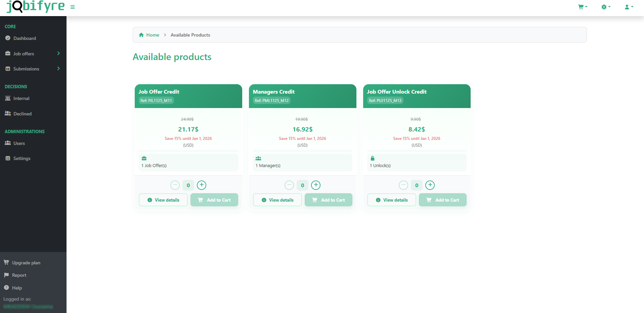Decrease Managers Credit quantity
The height and width of the screenshot is (313, 644).
[x=289, y=185]
